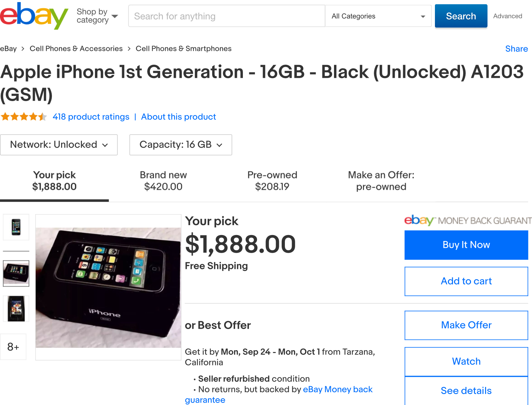Expand the All Categories dropdown
This screenshot has height=405, width=532.
coord(378,16)
